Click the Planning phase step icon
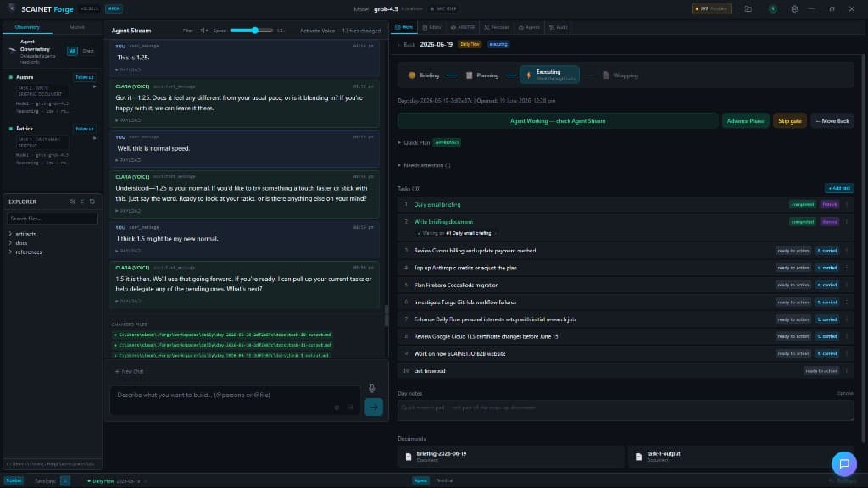 click(469, 75)
